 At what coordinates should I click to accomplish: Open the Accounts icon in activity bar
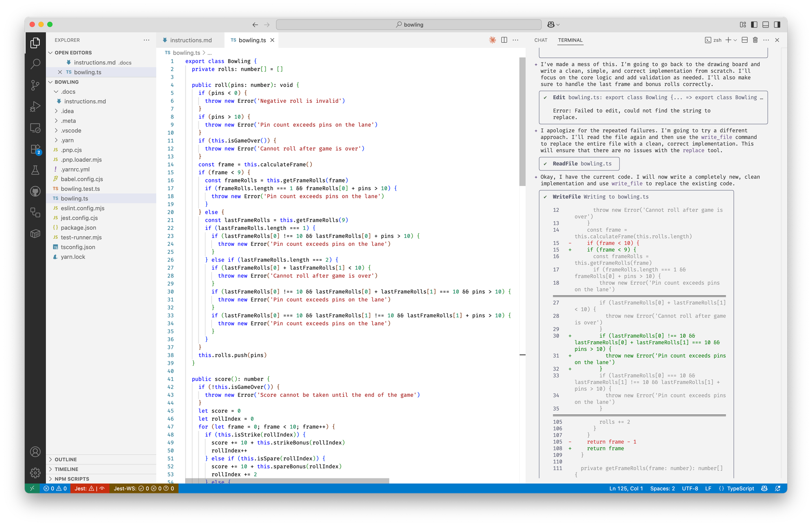coord(35,452)
